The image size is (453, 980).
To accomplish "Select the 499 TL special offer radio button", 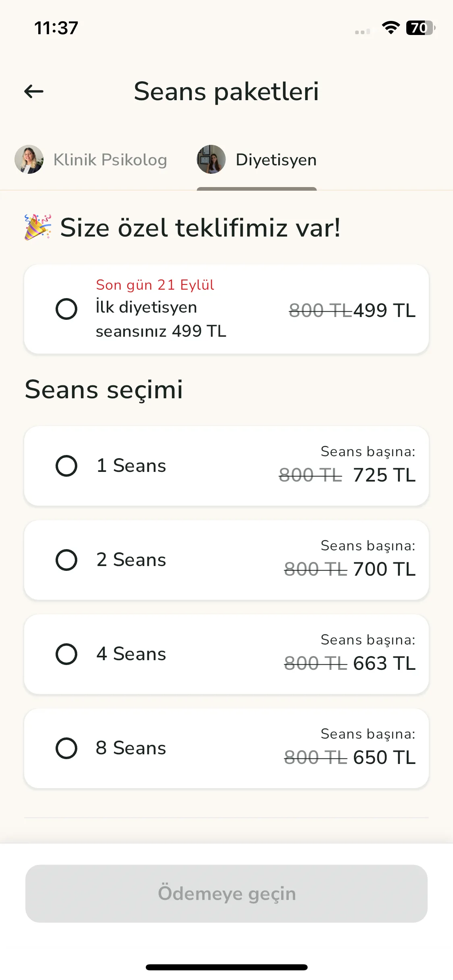I will (66, 309).
